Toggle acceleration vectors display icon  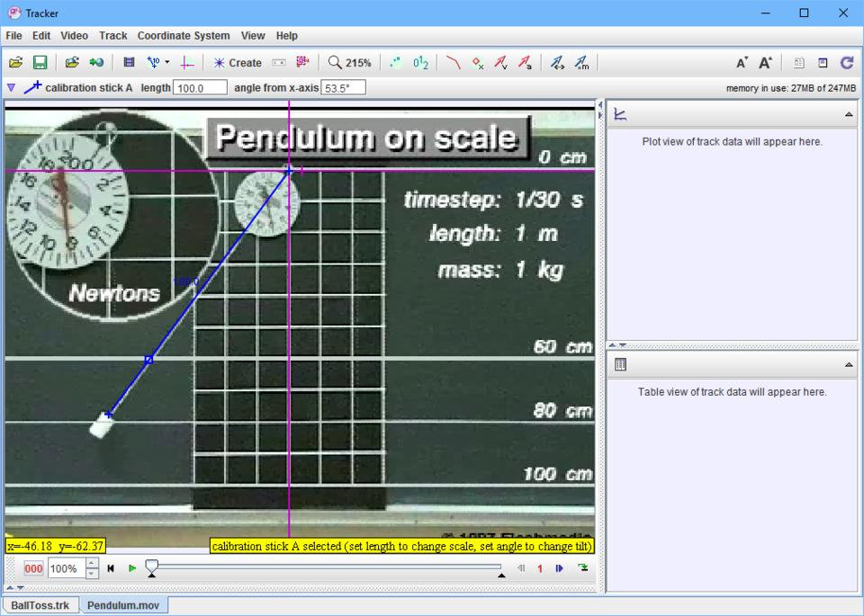point(524,63)
